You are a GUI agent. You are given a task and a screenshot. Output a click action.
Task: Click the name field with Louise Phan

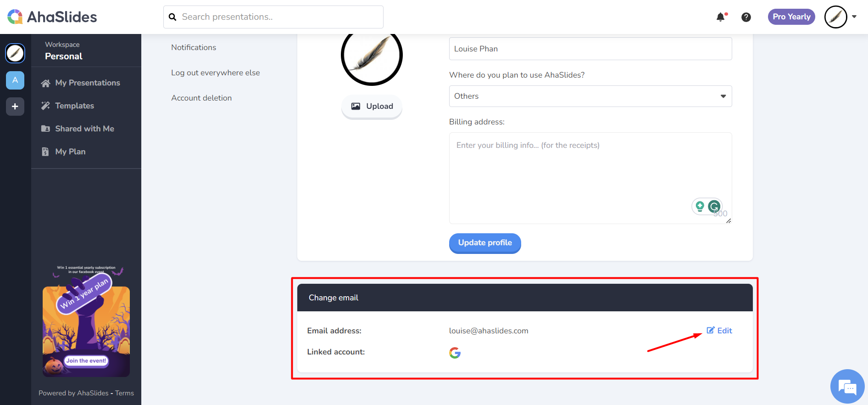(x=590, y=49)
